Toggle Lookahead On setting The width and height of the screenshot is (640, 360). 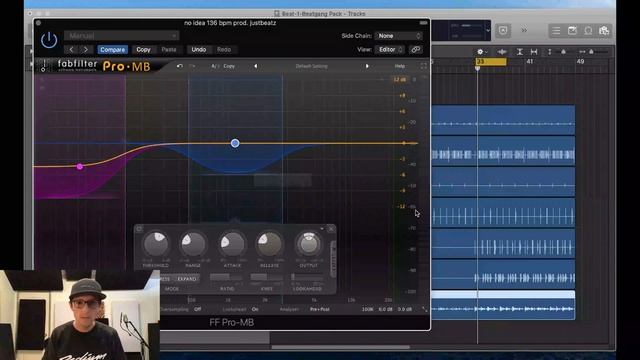click(x=255, y=309)
